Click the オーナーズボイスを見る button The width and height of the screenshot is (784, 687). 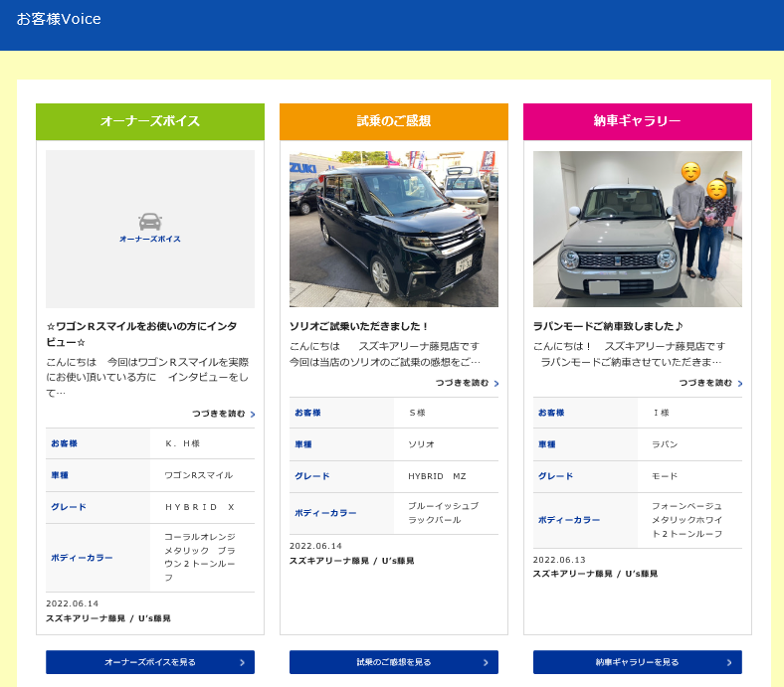[x=150, y=662]
